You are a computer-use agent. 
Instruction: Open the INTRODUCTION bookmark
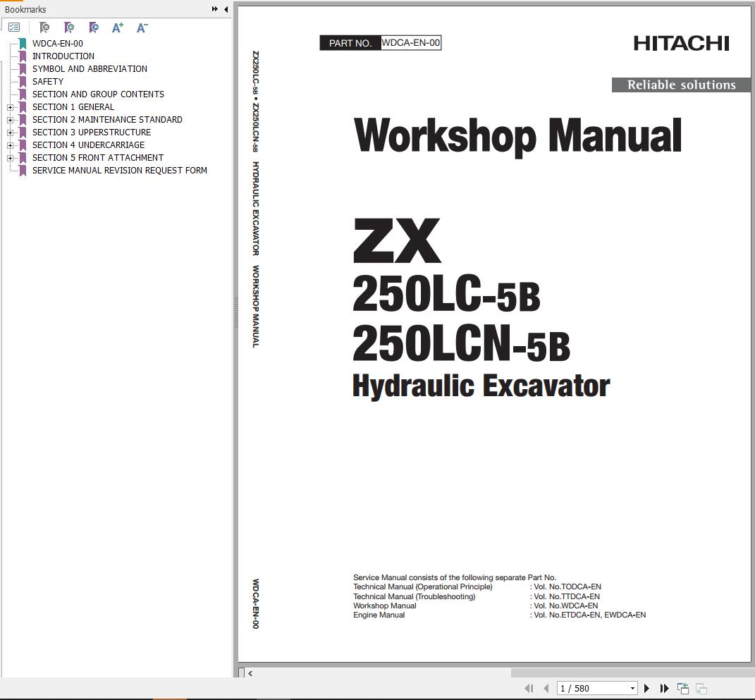63,56
